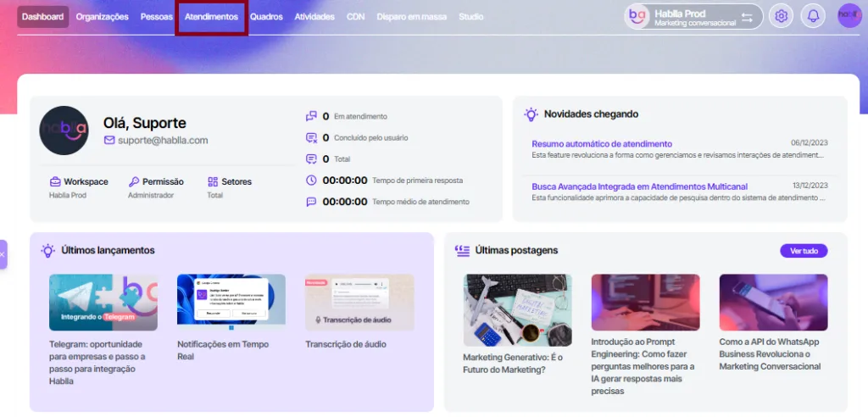868x417 pixels.
Task: Open Resumo automático de atendimento link
Action: (x=601, y=144)
